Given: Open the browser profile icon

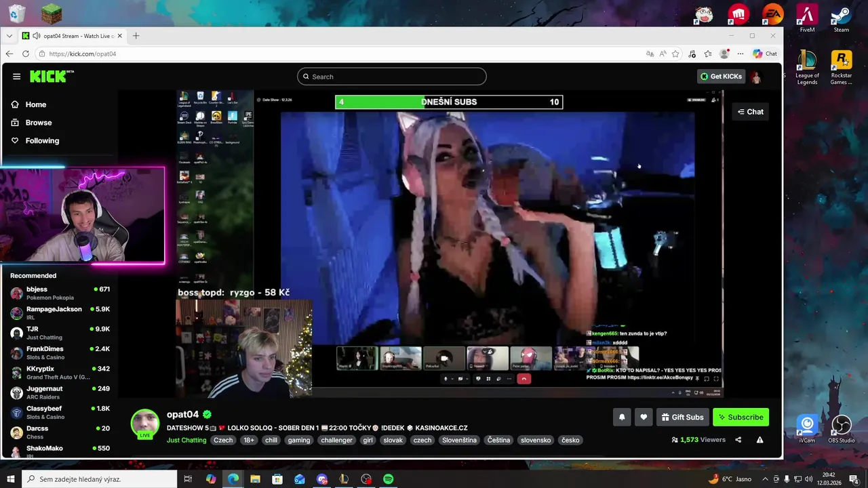Looking at the screenshot, I should click(x=724, y=54).
